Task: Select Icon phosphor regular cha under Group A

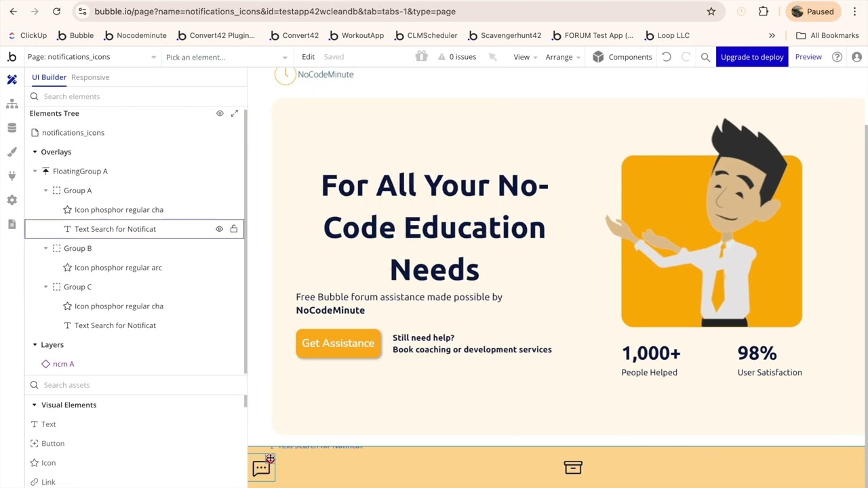Action: point(119,210)
